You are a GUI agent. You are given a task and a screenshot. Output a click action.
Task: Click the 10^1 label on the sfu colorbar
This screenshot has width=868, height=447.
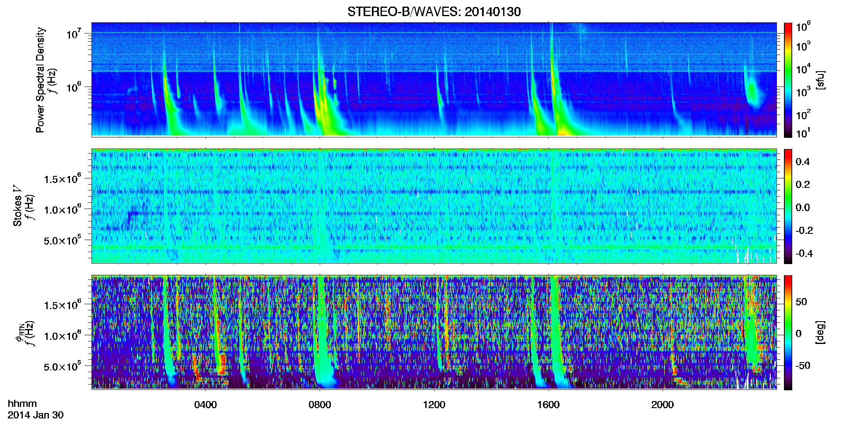coord(803,133)
